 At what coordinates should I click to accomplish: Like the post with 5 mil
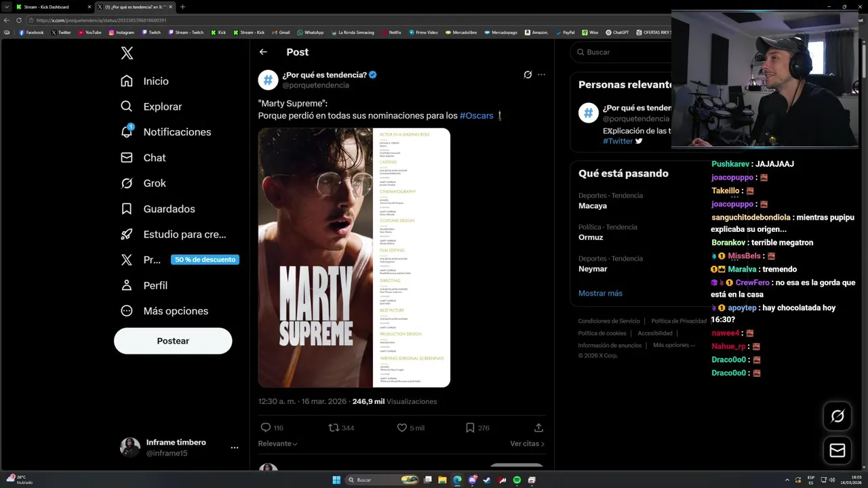[401, 428]
